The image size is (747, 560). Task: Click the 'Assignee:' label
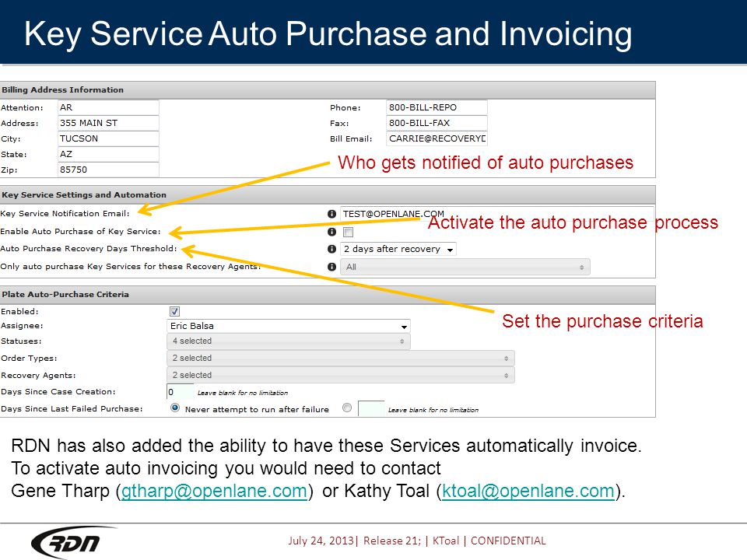(23, 326)
